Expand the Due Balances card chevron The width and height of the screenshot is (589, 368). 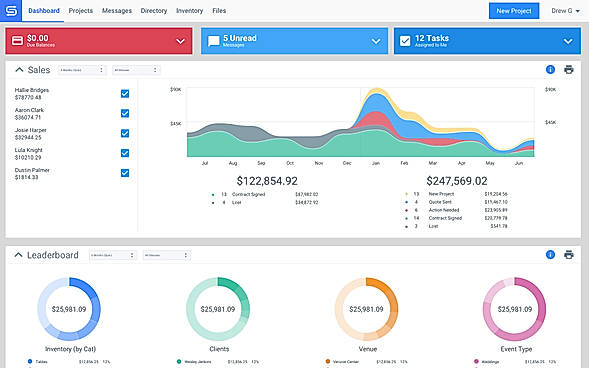click(x=180, y=41)
